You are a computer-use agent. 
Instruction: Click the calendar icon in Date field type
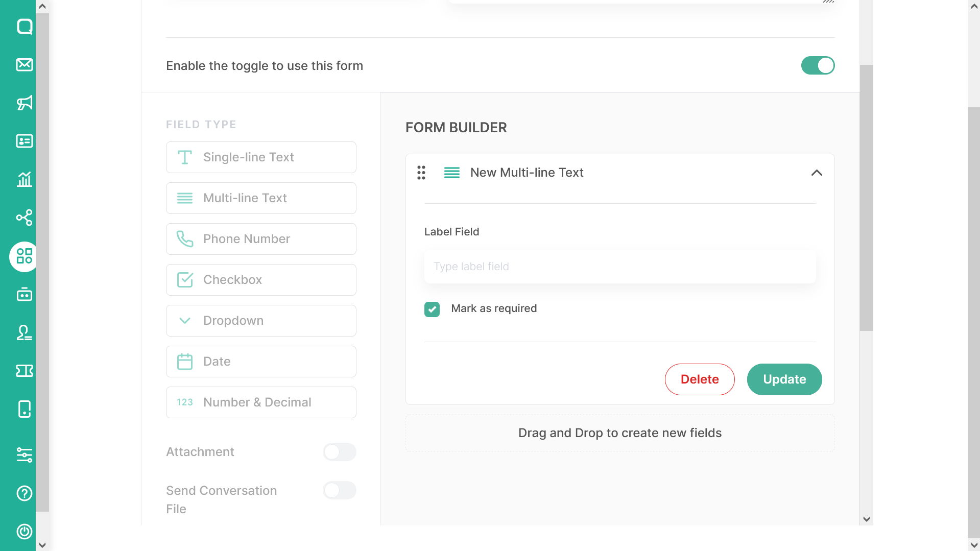(x=185, y=362)
